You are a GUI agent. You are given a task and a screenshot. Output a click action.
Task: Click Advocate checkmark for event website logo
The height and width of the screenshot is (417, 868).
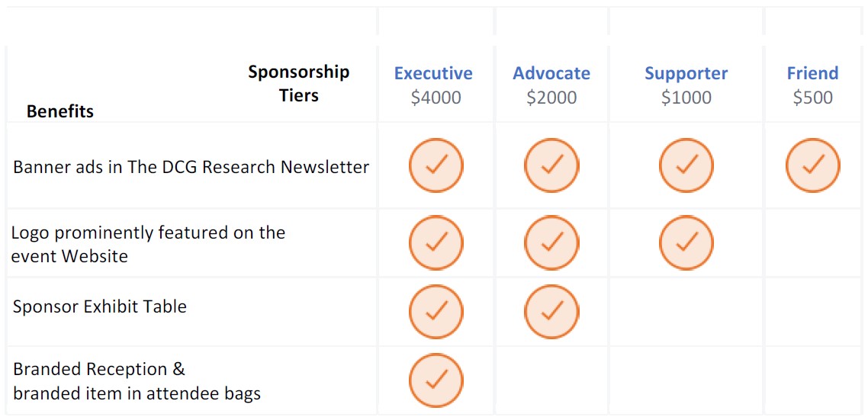[x=551, y=242]
